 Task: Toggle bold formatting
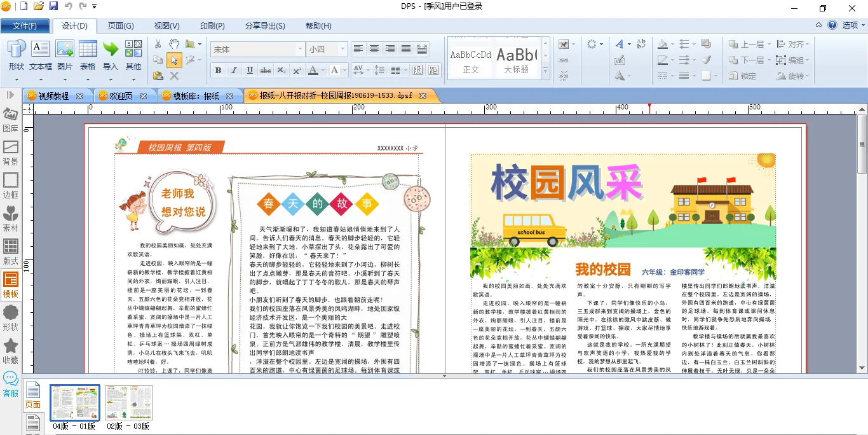(218, 70)
